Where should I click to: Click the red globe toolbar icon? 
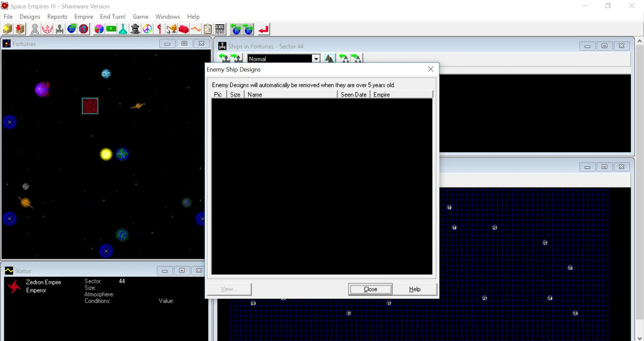(84, 29)
